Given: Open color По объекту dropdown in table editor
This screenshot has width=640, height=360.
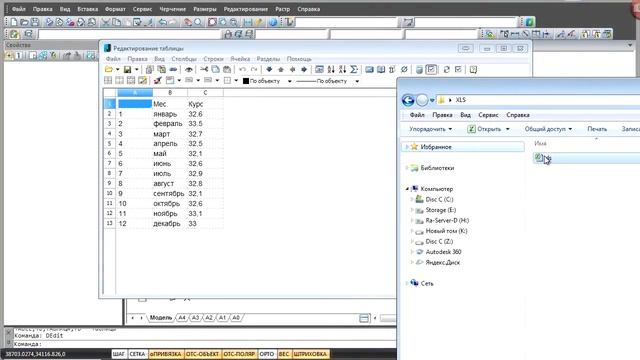Looking at the screenshot, I should coord(289,81).
